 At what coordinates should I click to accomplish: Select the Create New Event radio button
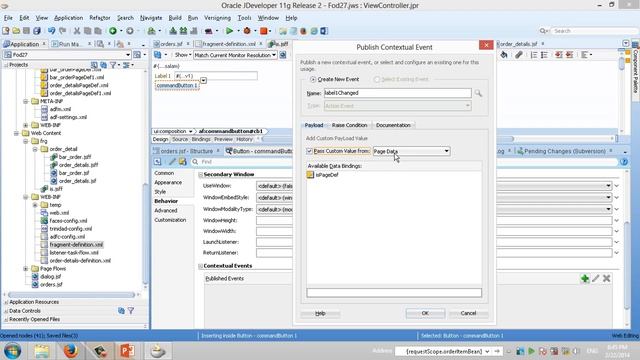click(x=313, y=79)
